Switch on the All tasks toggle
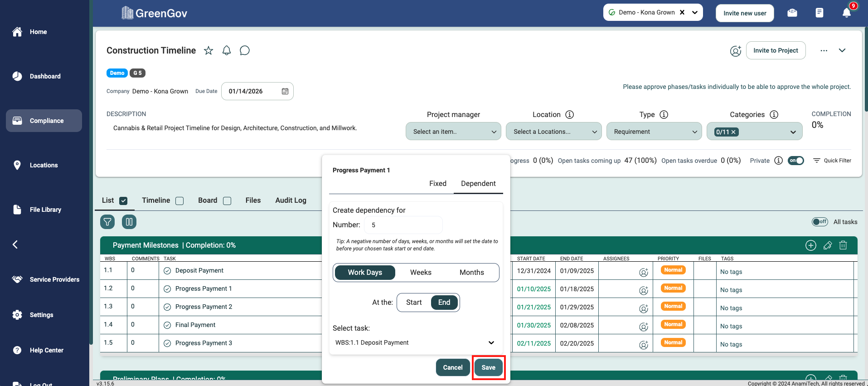Screen dimensions: 868x386 coord(820,222)
